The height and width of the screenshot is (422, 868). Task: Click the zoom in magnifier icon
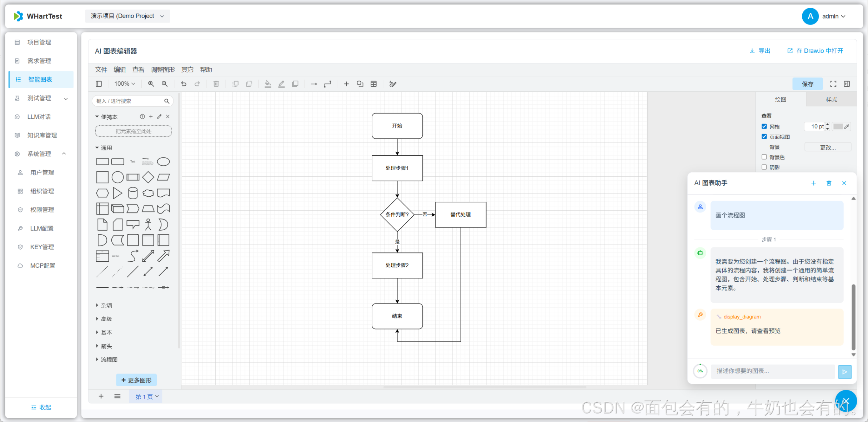(x=151, y=84)
